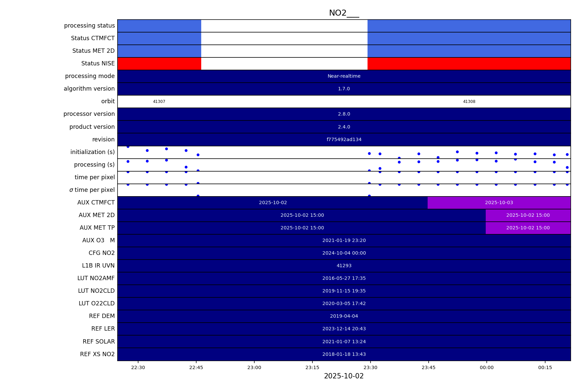Select orbit number 41307 label

[159, 102]
